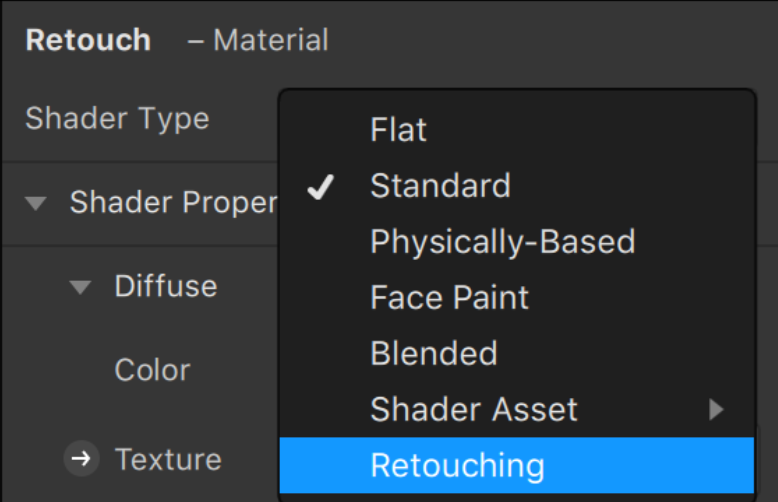Click the Color property label
Screen dimensions: 778x502
pyautogui.click(x=152, y=370)
